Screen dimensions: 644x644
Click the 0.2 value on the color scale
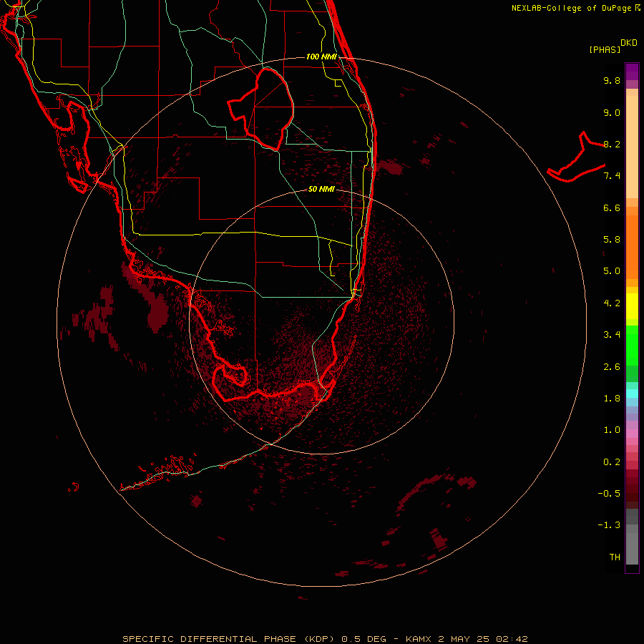point(612,462)
